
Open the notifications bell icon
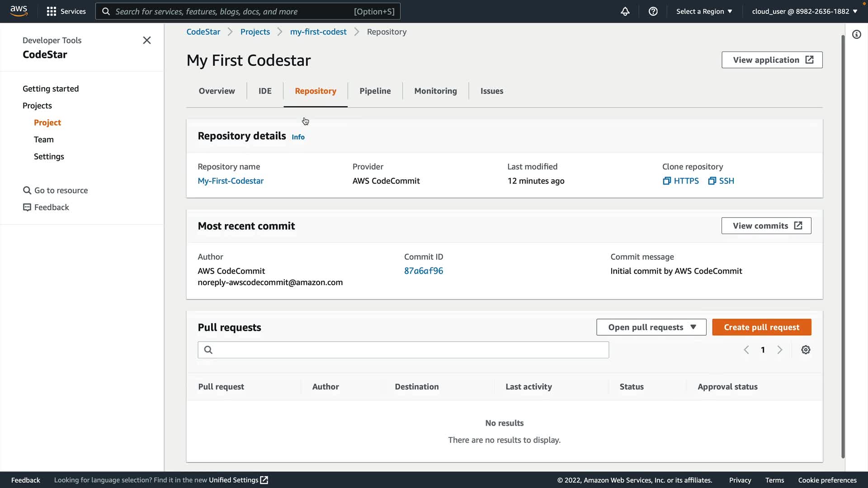click(625, 11)
